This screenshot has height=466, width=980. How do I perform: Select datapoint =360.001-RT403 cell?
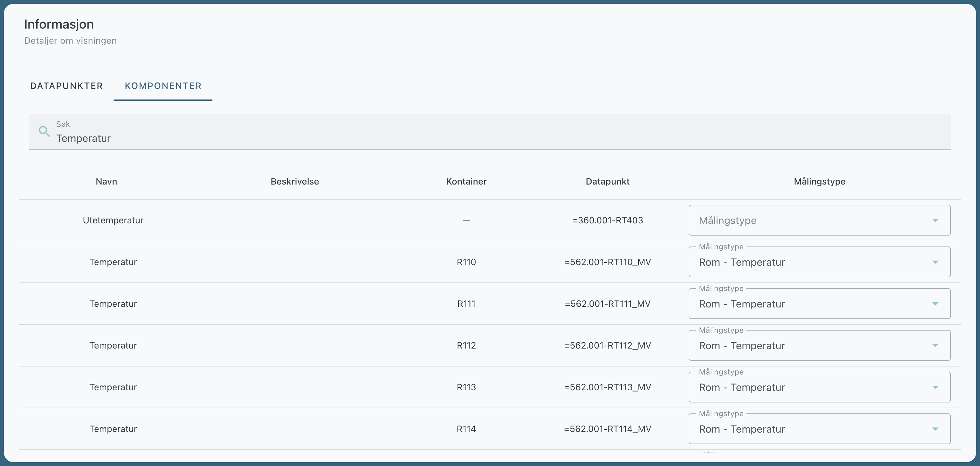pyautogui.click(x=607, y=220)
